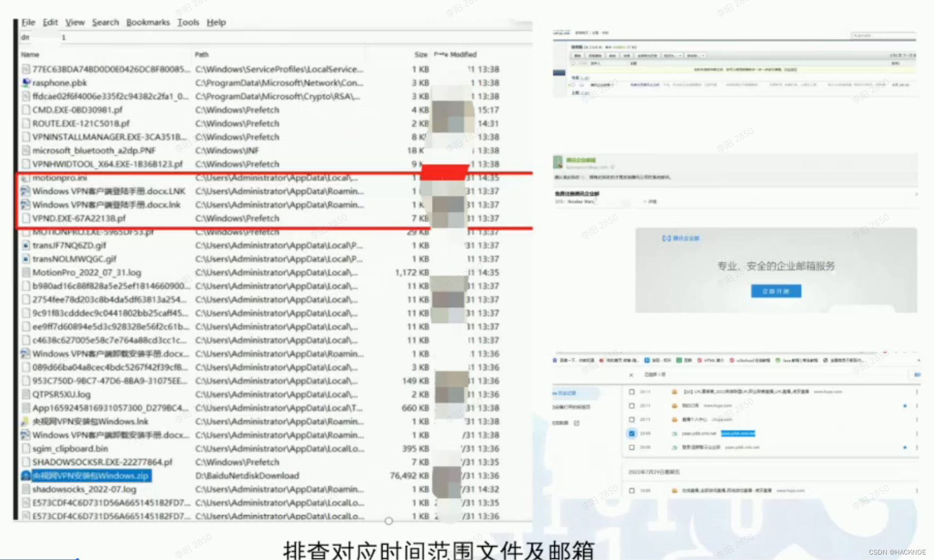Open the Search menu
934x560 pixels.
tap(105, 22)
